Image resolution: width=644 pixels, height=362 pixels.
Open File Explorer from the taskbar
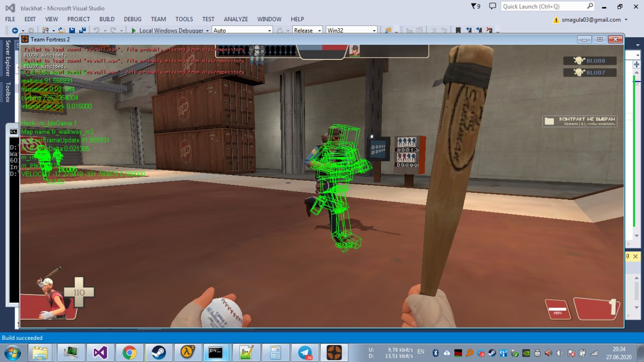[x=41, y=352]
